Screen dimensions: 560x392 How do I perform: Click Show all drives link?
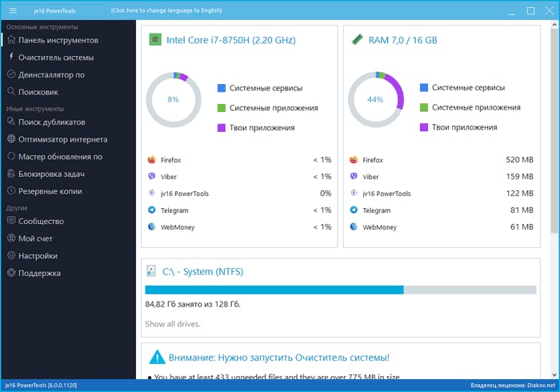click(x=173, y=324)
